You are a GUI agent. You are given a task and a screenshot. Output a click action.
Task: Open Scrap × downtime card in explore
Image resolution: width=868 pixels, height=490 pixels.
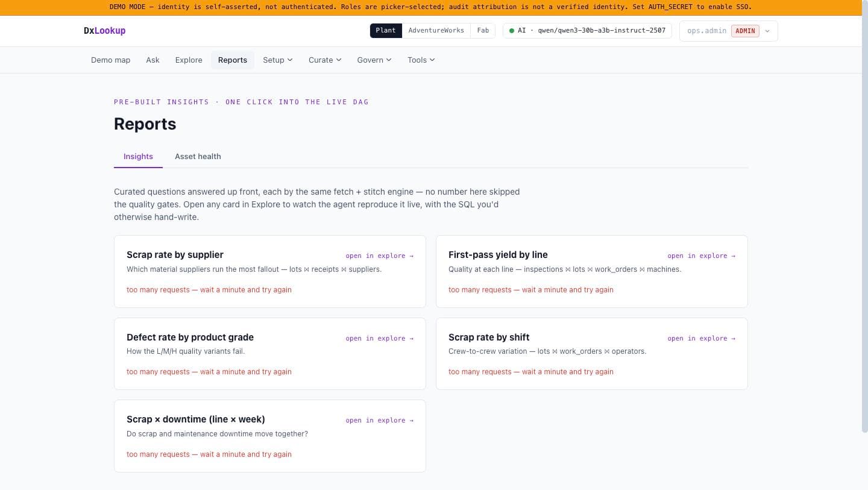[x=380, y=421]
